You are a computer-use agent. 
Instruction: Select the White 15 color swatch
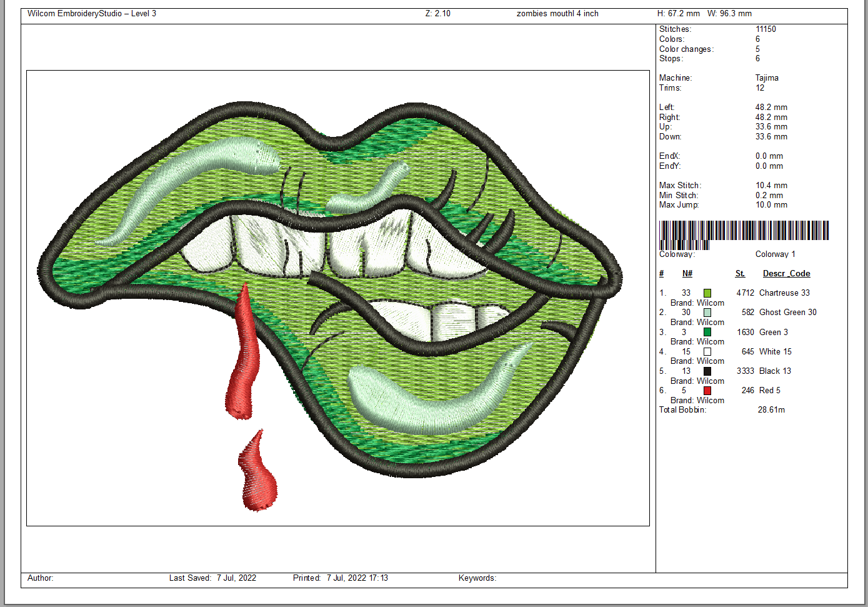(x=707, y=352)
